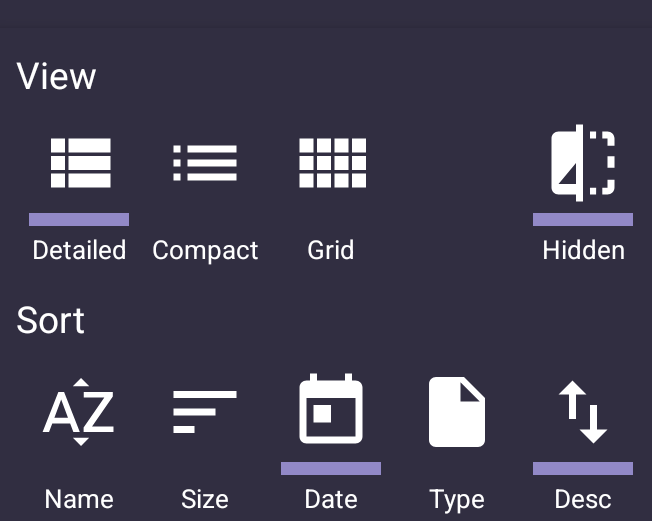This screenshot has width=652, height=521.
Task: Click the Hidden label
Action: (583, 250)
